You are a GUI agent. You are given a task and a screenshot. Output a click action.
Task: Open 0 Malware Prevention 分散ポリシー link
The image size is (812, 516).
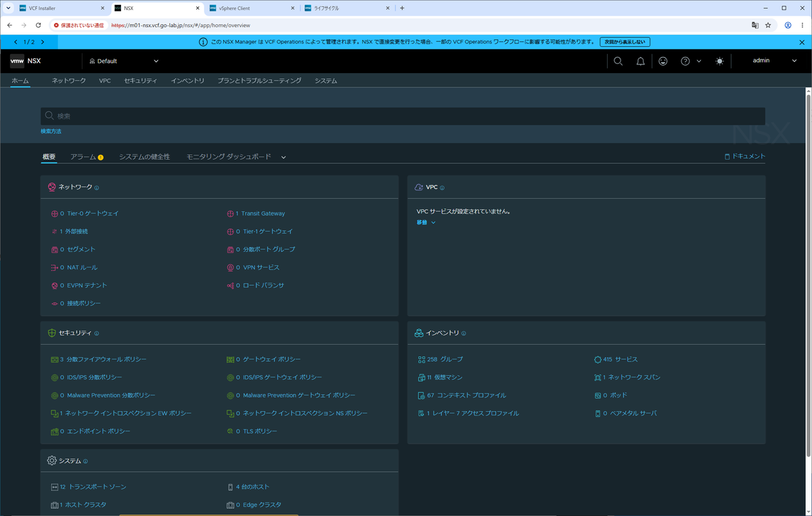[x=108, y=395]
